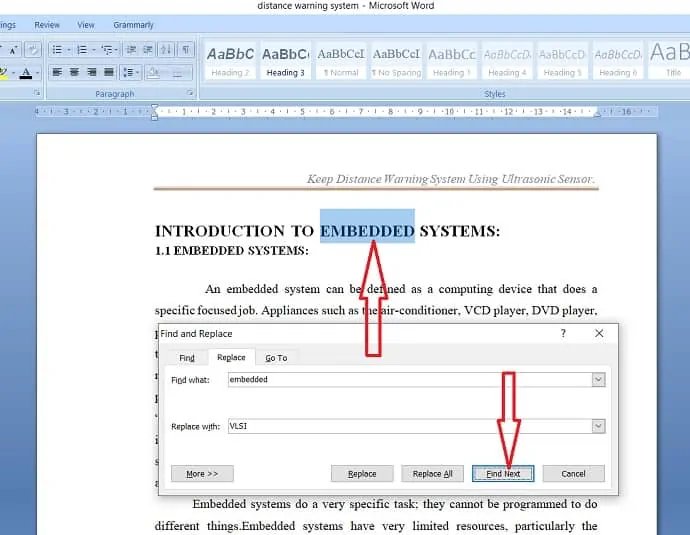690x535 pixels.
Task: Open Paragraph dialog box launcher
Action: coord(190,93)
